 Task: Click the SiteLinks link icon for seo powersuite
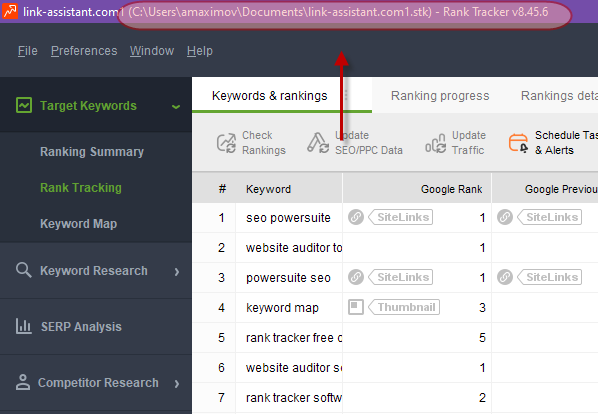tap(356, 217)
